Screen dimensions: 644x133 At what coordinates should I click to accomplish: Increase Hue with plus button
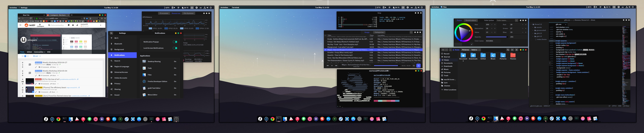tap(495, 25)
